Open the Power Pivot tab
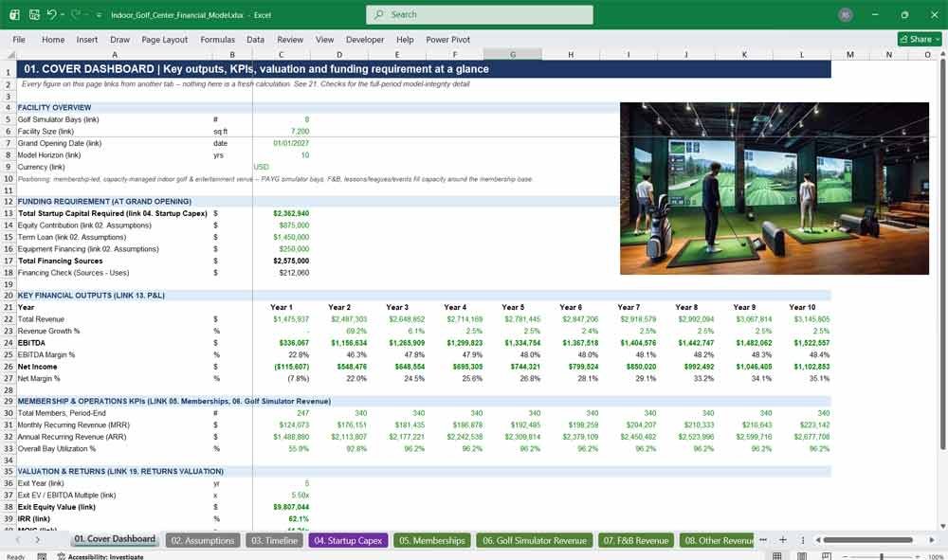The image size is (948, 560). point(448,39)
